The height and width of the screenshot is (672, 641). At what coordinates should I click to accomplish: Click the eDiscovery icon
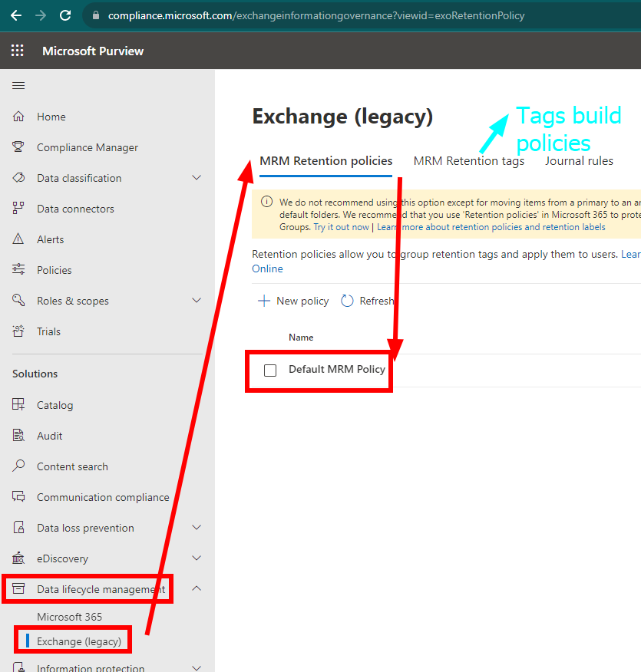coord(18,558)
